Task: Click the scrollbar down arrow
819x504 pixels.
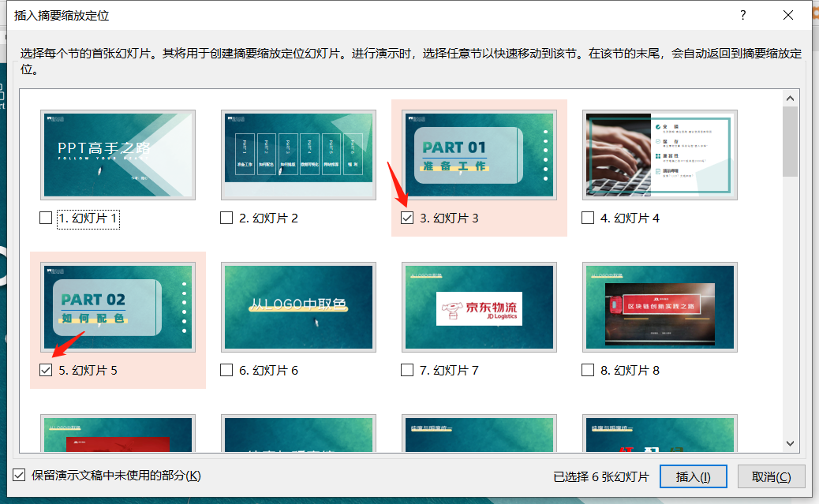Action: click(791, 443)
